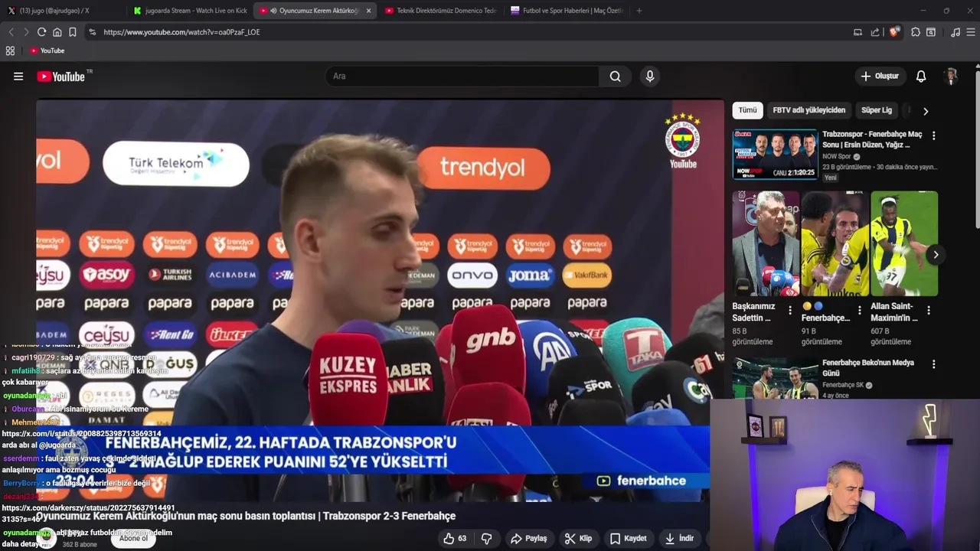Switch to Teknik Direktörümüz Domenico tab
980x551 pixels.
440,11
